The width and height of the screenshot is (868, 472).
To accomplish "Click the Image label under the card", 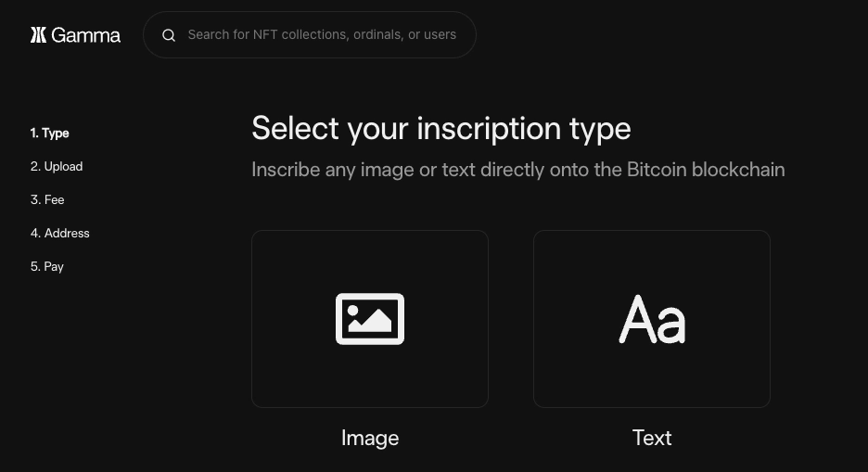I will pos(370,438).
